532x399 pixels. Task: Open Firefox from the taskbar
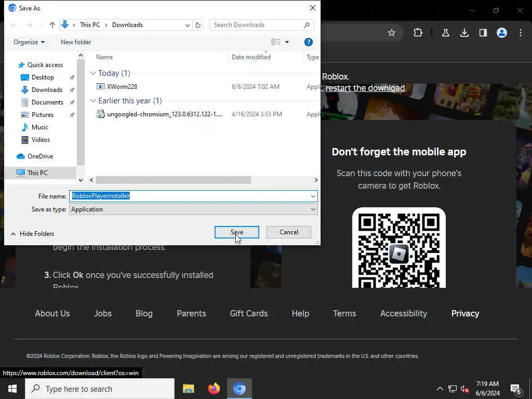[214, 389]
